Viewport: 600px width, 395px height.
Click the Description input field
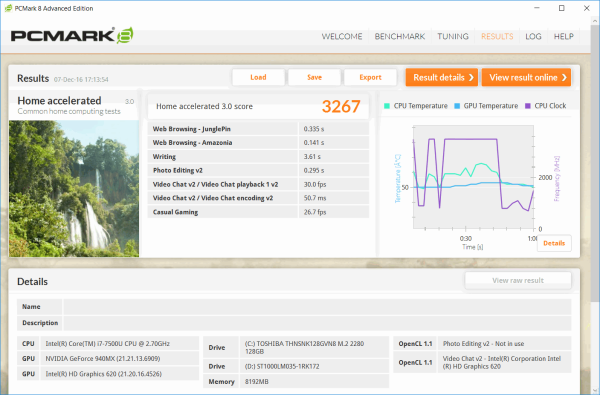[x=317, y=323]
